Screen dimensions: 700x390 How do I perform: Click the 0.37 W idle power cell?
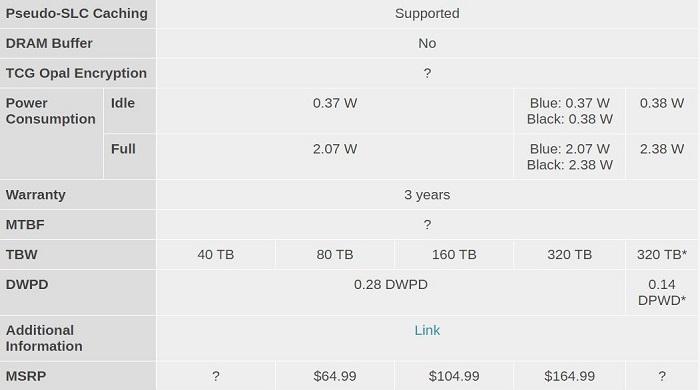coord(335,111)
